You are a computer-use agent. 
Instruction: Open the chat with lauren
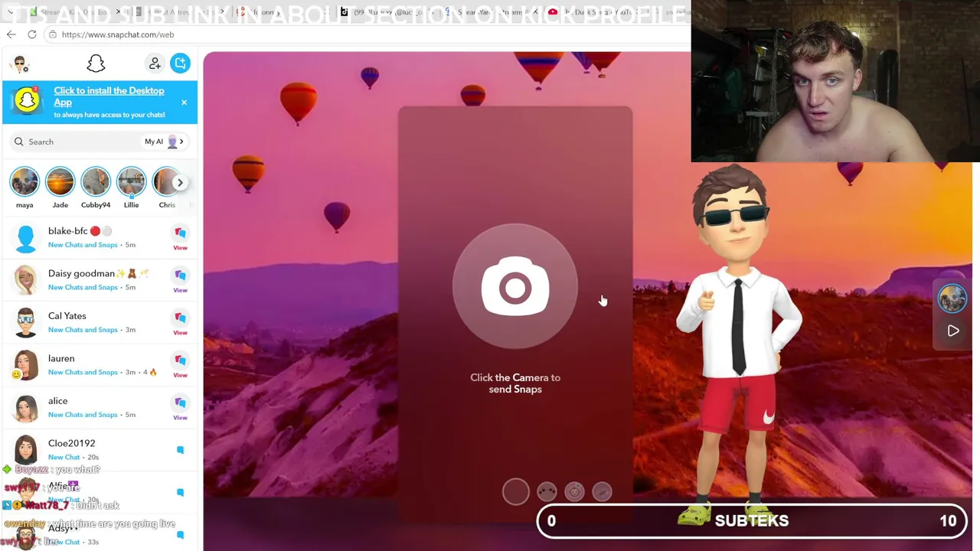pyautogui.click(x=100, y=365)
